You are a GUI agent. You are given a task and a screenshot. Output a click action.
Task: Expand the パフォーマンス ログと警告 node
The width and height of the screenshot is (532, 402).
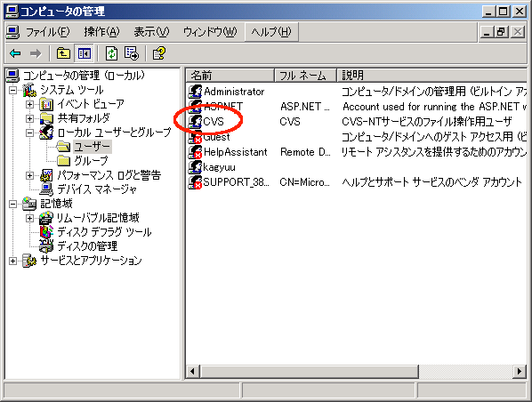point(30,175)
